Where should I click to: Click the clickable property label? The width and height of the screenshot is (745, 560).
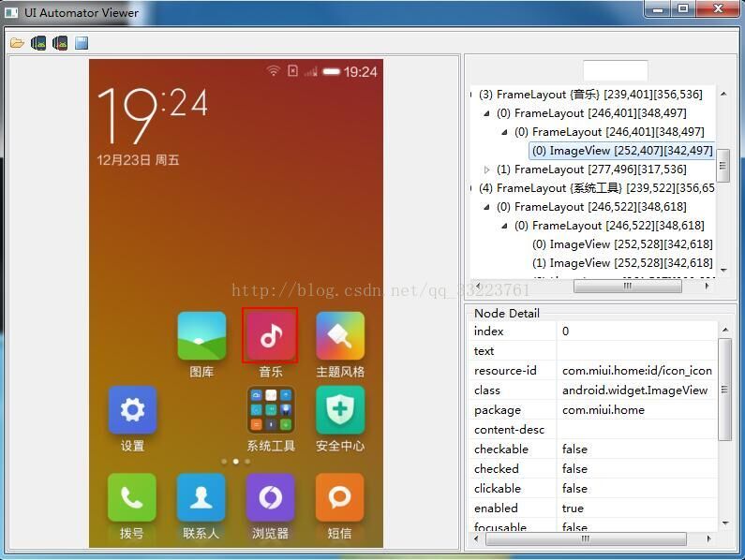pyautogui.click(x=498, y=488)
